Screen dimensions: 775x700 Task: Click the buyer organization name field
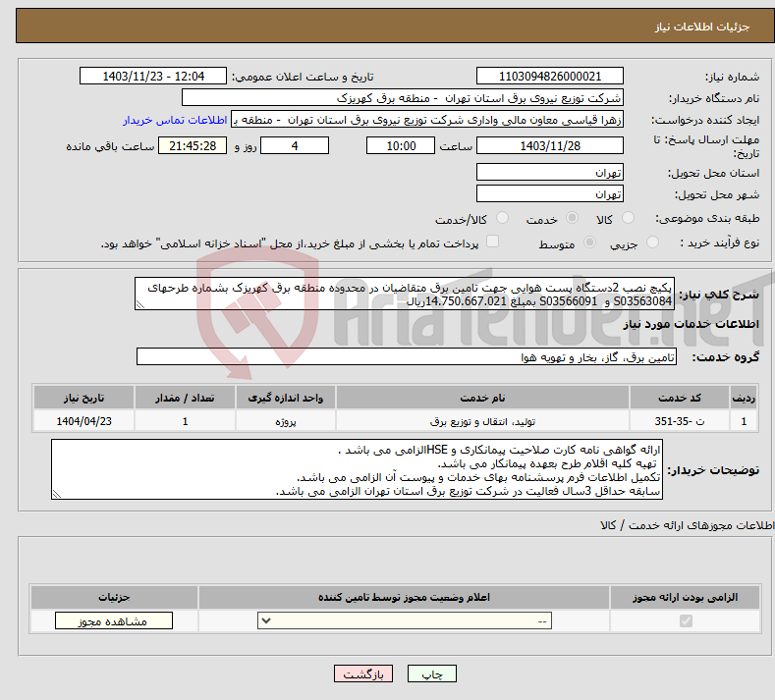(x=403, y=98)
